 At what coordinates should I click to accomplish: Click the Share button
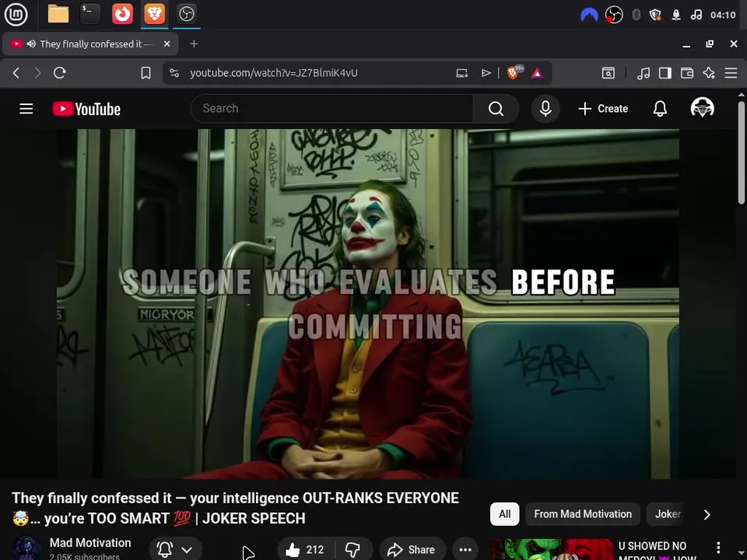[x=412, y=550]
